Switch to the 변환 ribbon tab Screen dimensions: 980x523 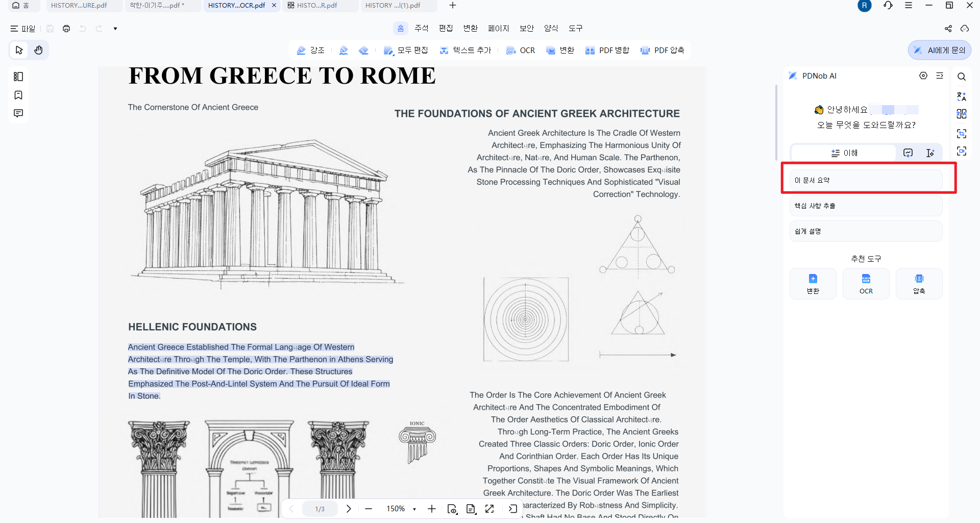[471, 29]
